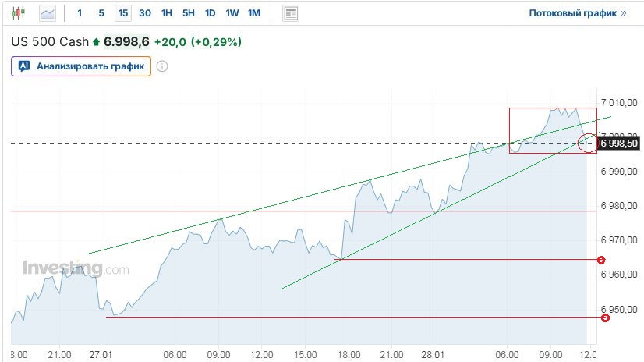Screen dimensions: 644x362
Task: Switch to the 1H timeframe
Action: tap(167, 13)
